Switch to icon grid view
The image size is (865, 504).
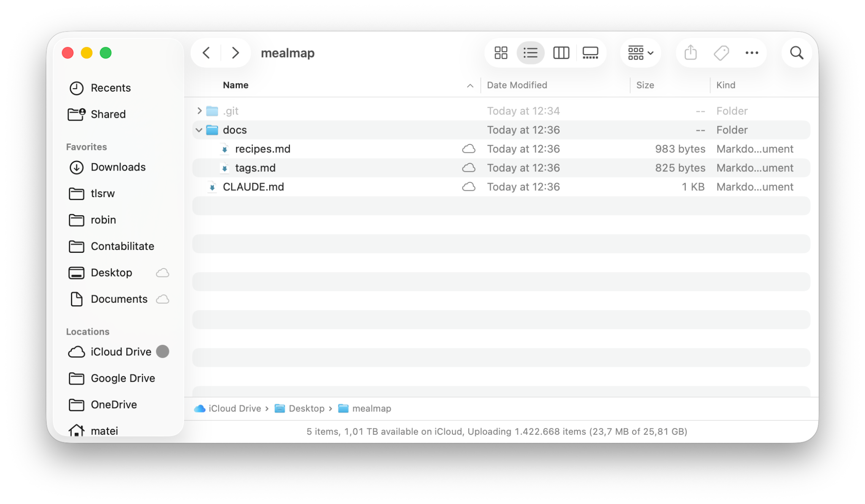click(501, 53)
